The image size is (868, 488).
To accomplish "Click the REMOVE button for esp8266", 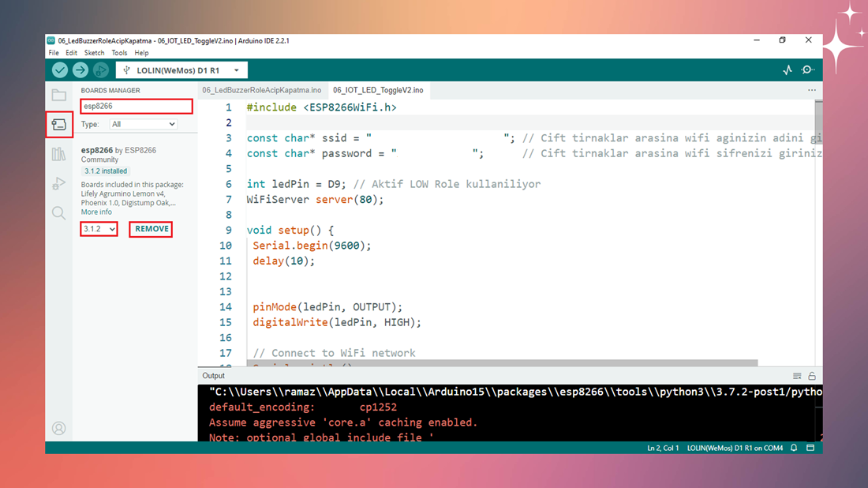I will point(152,229).
